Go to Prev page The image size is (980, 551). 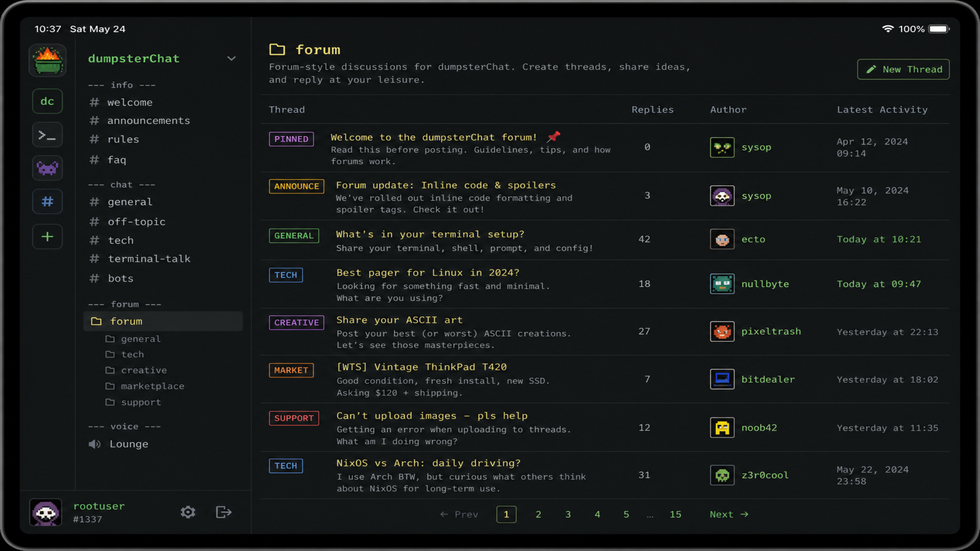[x=459, y=514]
